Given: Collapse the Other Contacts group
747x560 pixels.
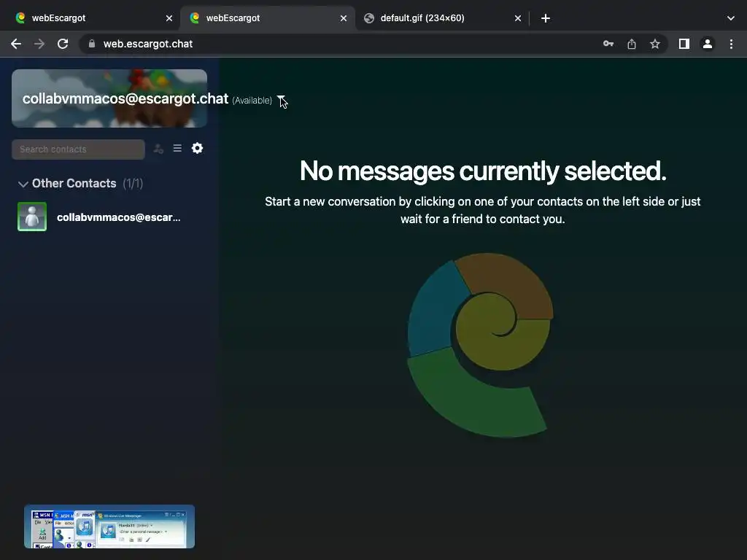Looking at the screenshot, I should click(x=23, y=184).
